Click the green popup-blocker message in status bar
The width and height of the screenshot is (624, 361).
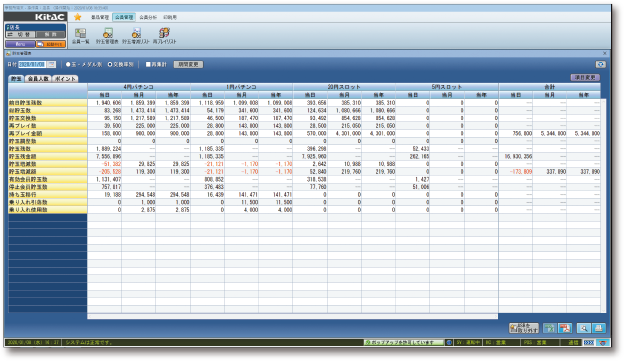coord(404,342)
